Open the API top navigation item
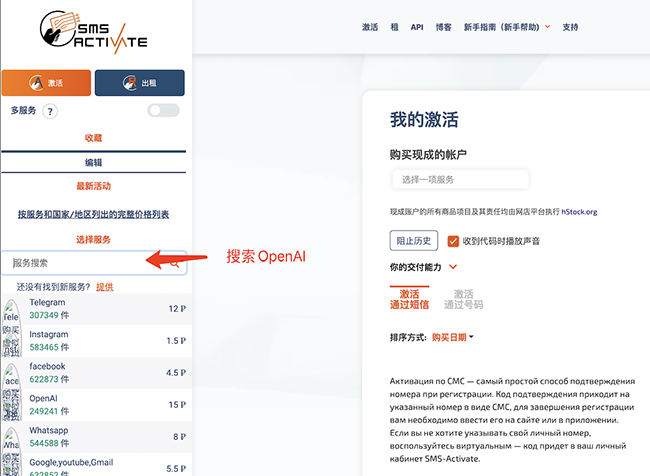Image resolution: width=650 pixels, height=476 pixels. (x=417, y=27)
